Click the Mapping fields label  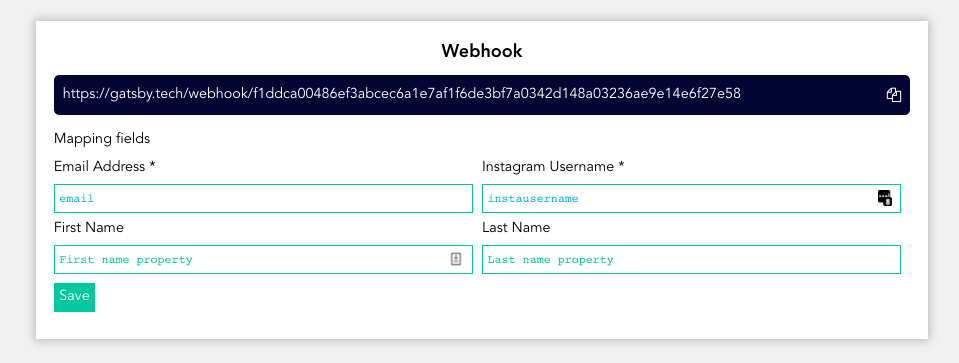[102, 139]
